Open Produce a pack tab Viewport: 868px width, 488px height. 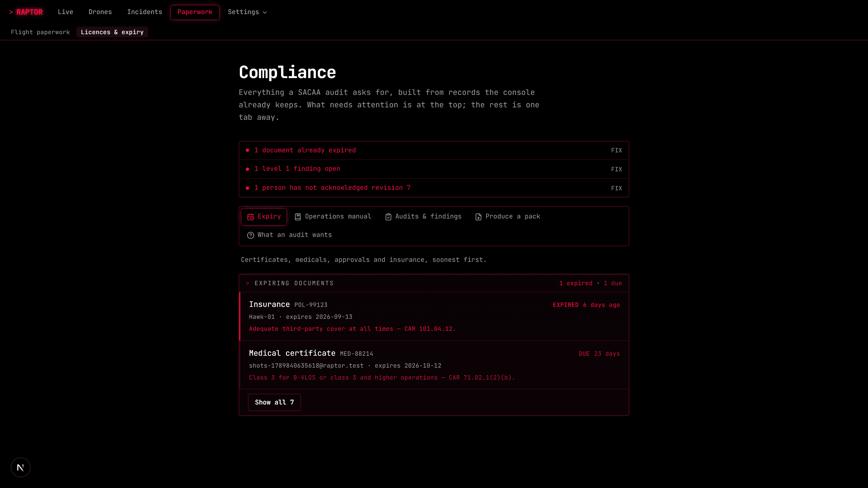[508, 217]
